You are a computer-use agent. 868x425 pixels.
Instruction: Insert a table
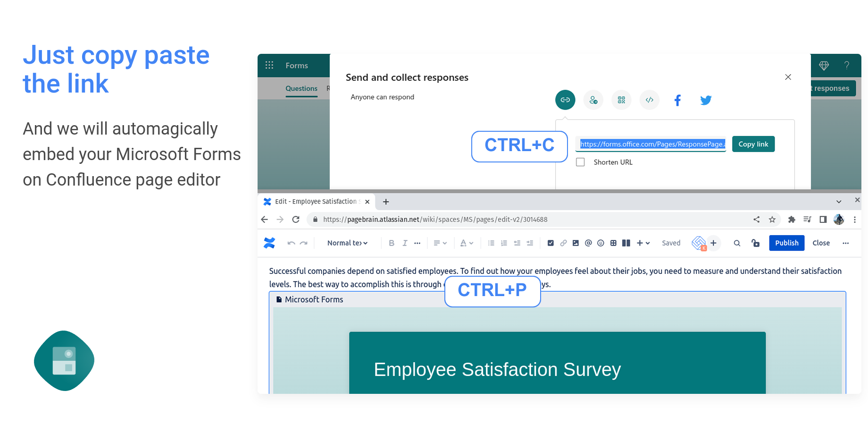click(613, 243)
